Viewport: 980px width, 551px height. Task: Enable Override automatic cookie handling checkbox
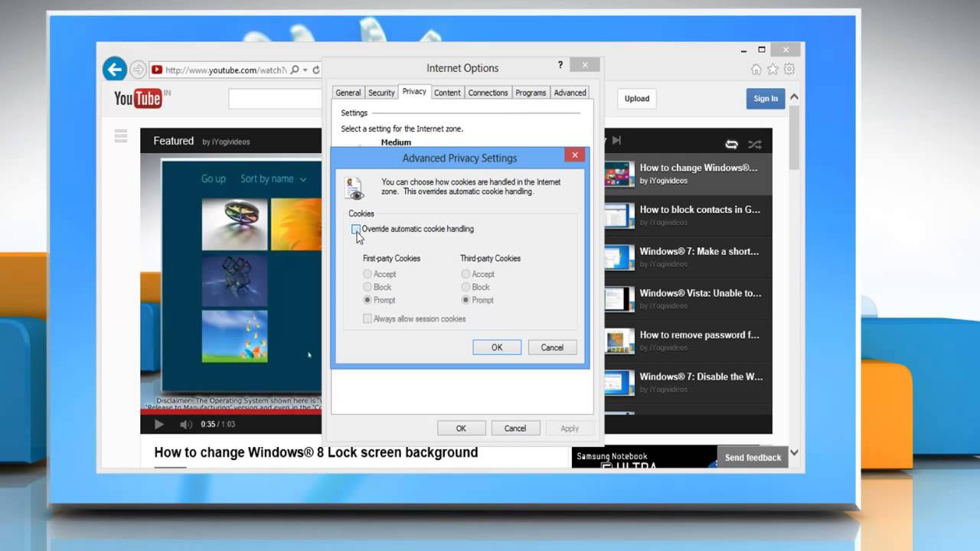tap(356, 229)
